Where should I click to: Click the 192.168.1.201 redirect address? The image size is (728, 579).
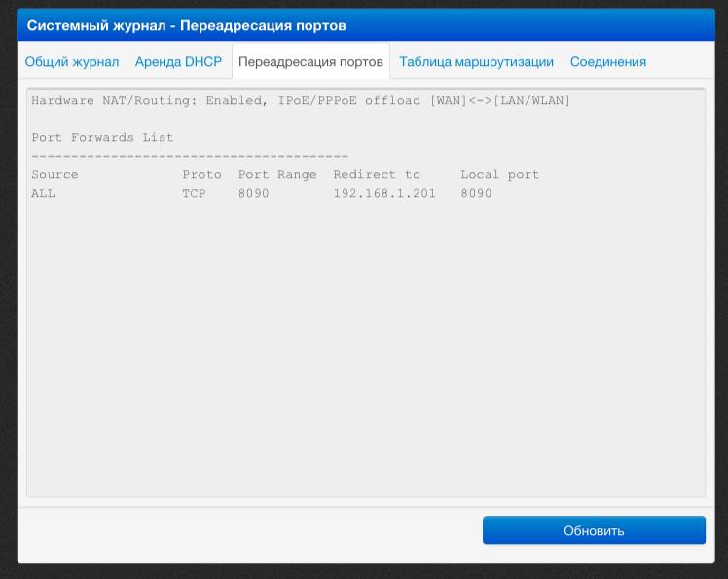click(384, 193)
